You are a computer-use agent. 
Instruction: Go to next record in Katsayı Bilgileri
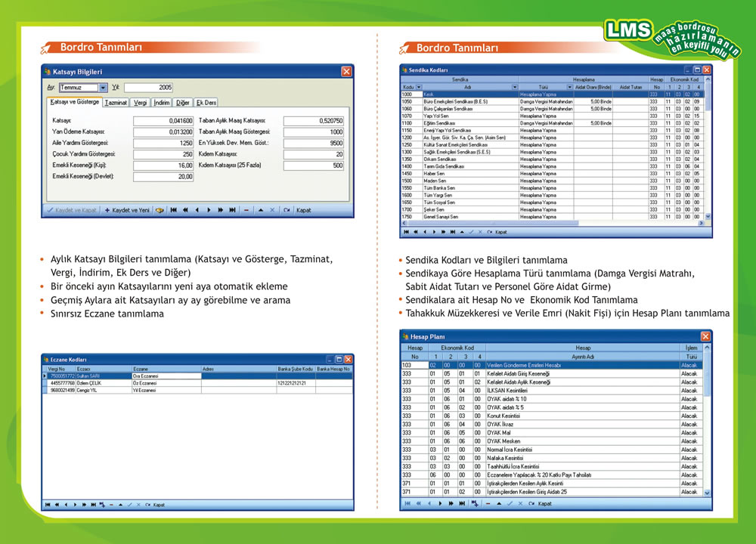pyautogui.click(x=209, y=210)
